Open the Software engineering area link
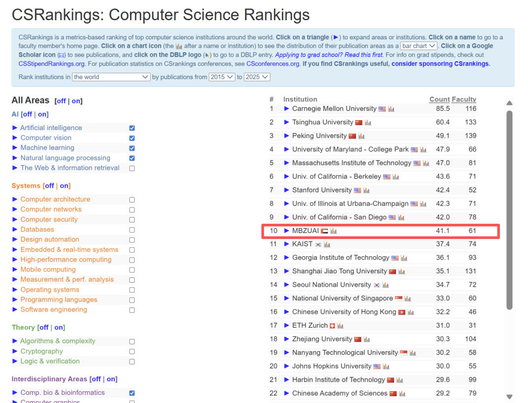Viewport: 532px width, 403px height. point(54,309)
